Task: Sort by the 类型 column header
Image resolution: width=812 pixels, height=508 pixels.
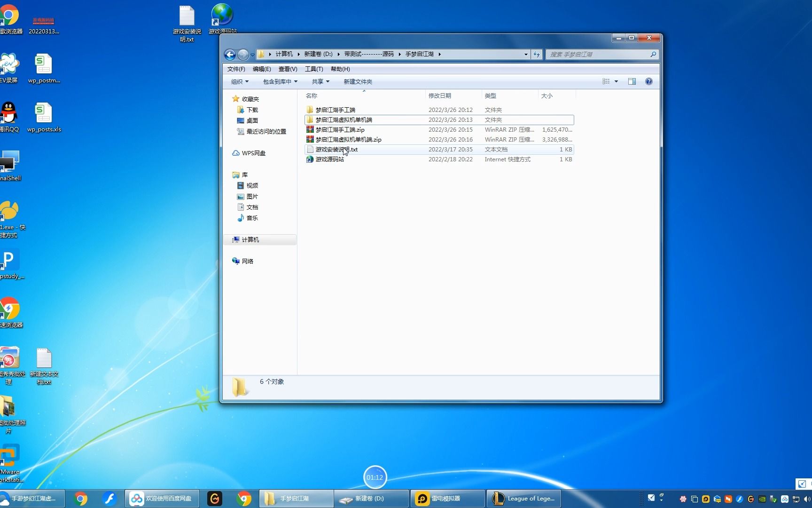Action: (x=510, y=96)
